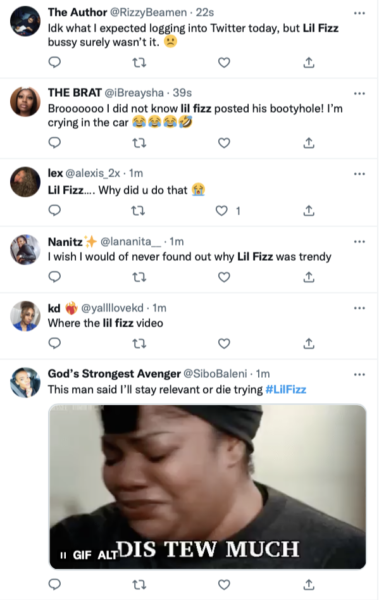Pause the DIS TEW MUCH GIF
Image resolution: width=379 pixels, height=600 pixels.
coord(63,555)
